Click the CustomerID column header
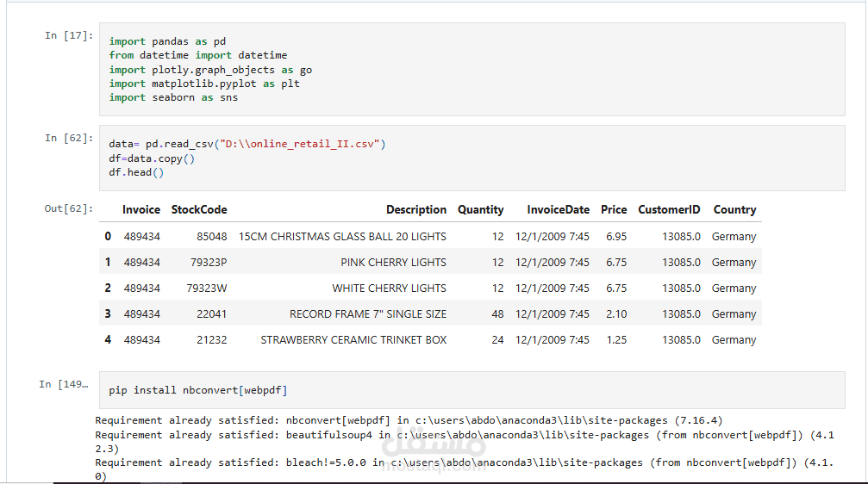868x484 pixels. pos(669,209)
